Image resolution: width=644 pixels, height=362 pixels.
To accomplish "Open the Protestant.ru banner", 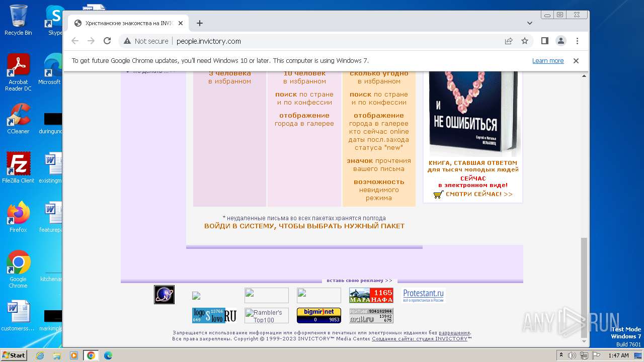I will pos(424,295).
